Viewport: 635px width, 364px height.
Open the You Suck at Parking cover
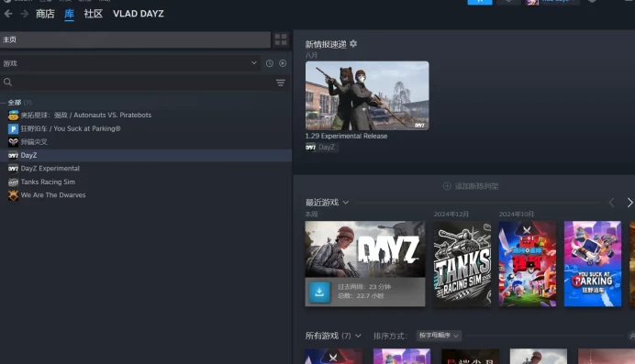point(593,264)
